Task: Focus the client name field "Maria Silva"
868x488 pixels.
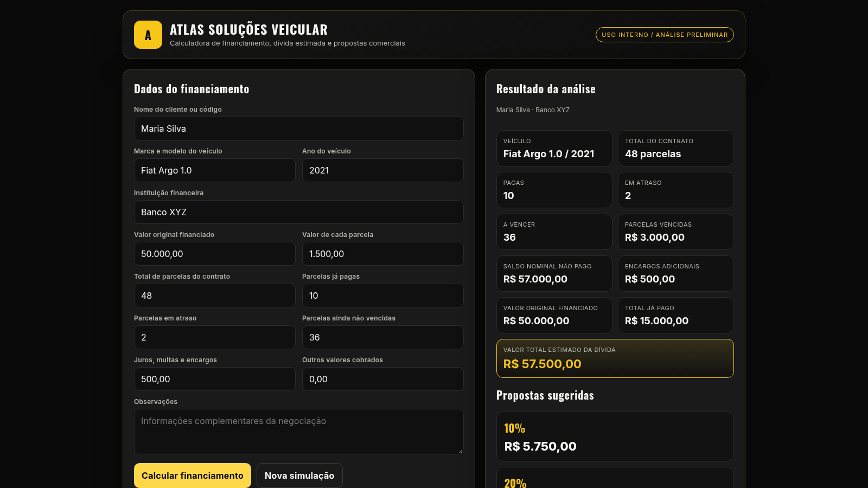Action: (299, 129)
